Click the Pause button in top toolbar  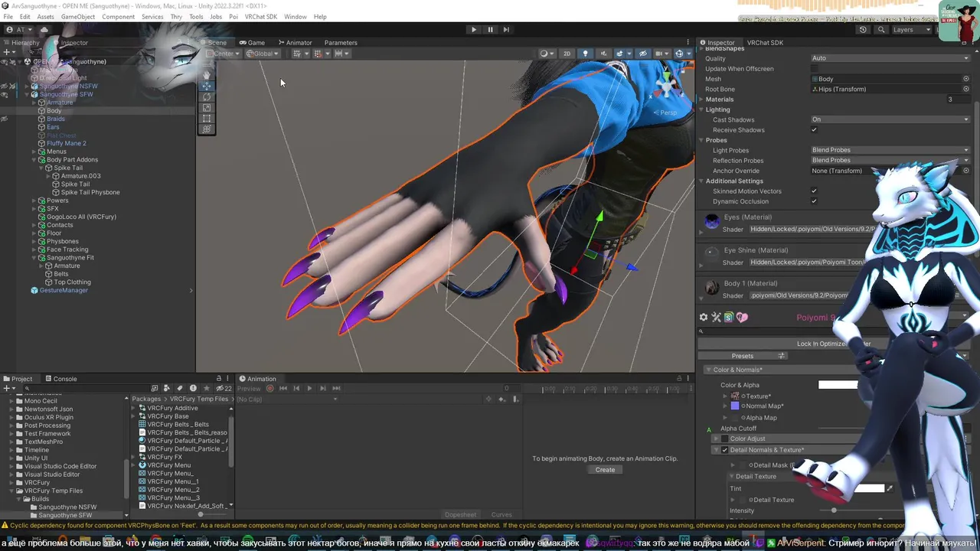490,30
